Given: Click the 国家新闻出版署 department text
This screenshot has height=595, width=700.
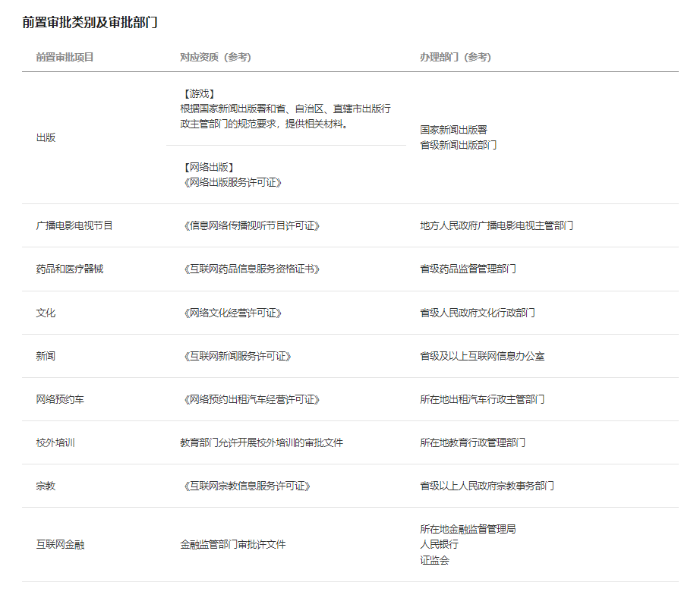Looking at the screenshot, I should [x=453, y=131].
